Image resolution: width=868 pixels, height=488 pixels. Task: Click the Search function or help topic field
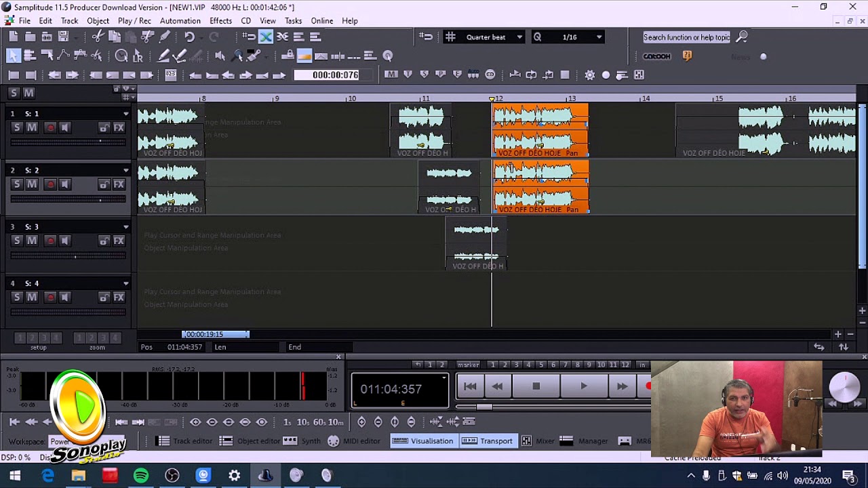coord(686,37)
